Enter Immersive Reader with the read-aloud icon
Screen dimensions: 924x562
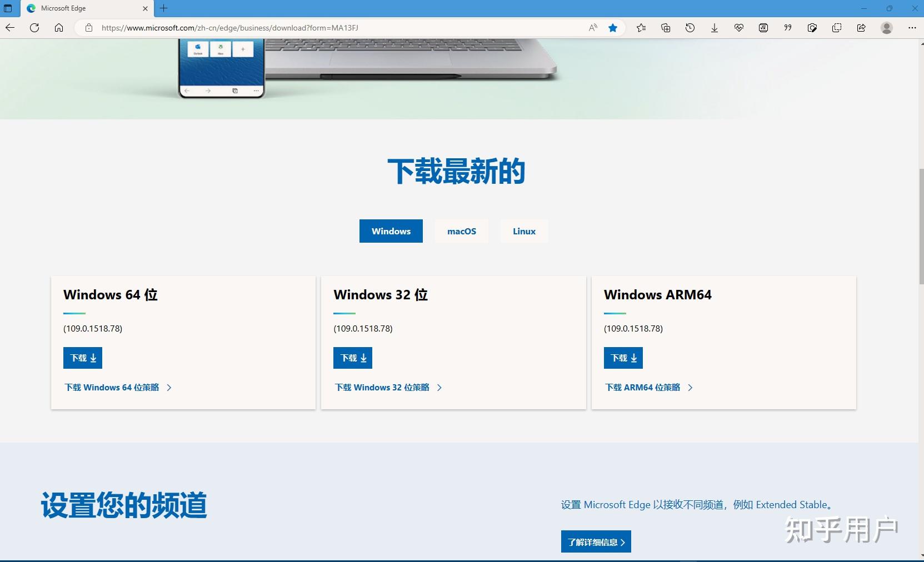click(593, 28)
